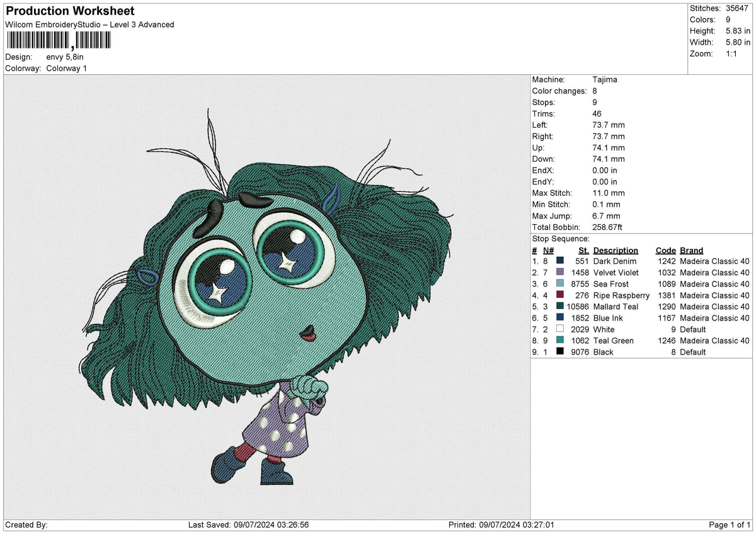This screenshot has width=756, height=534.
Task: Click the embroidery design preview image
Action: pos(268,296)
